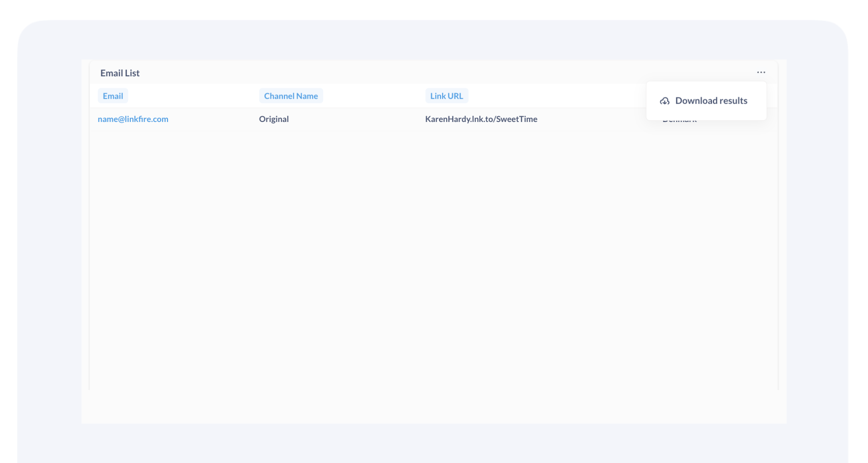
Task: Click the partially hidden Denmark cell
Action: click(x=679, y=122)
